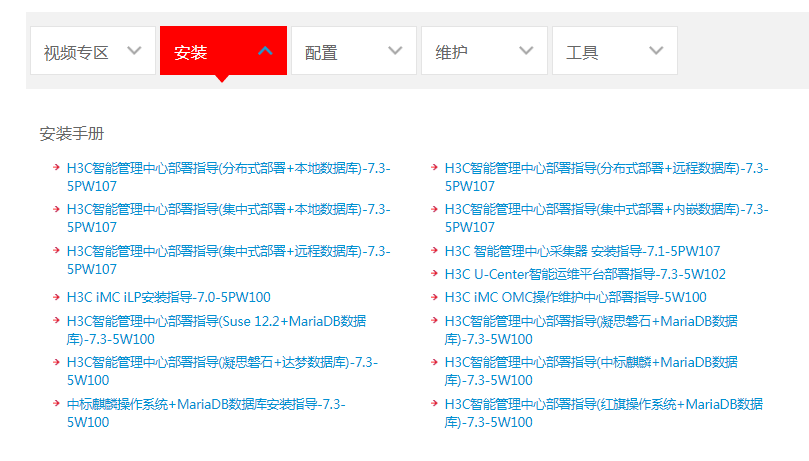Screen dimensions: 809x461
Task: Open 凝思磐石+MariaDB deployment guide link
Action: point(591,330)
